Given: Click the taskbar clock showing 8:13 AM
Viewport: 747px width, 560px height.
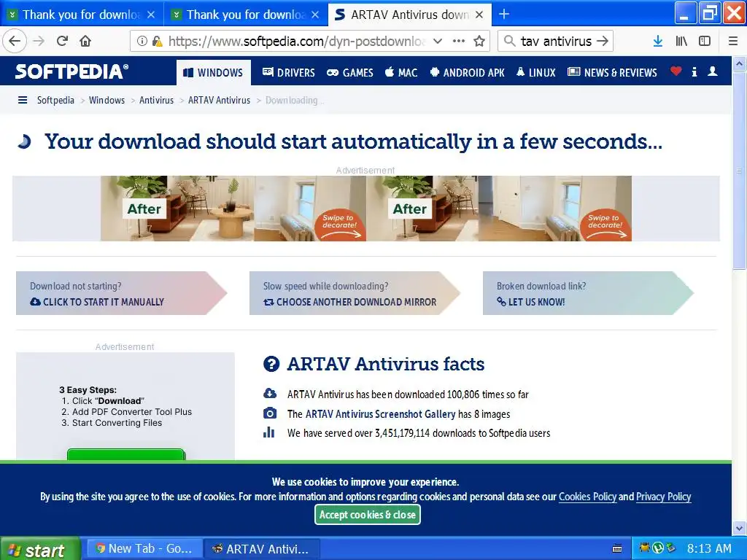Looking at the screenshot, I should (709, 548).
